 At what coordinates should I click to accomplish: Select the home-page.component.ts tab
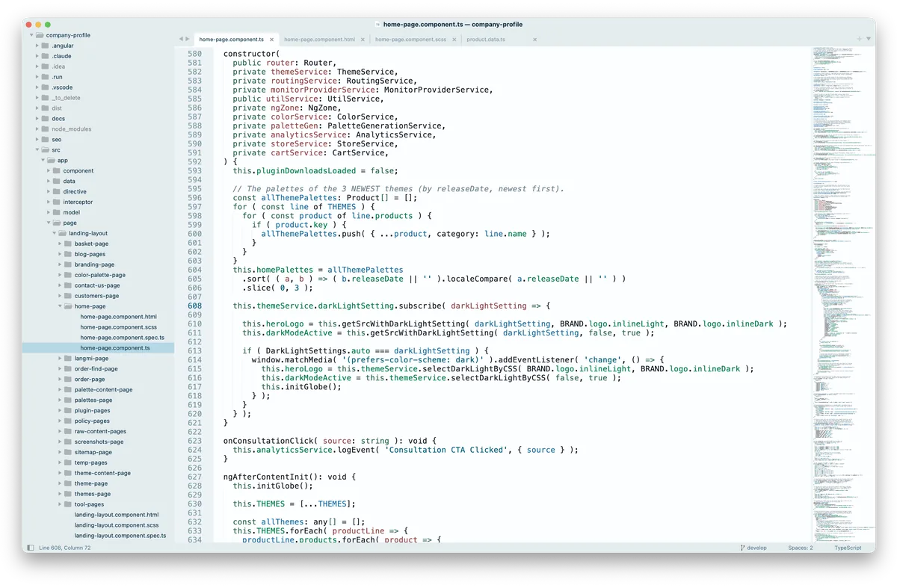[231, 40]
